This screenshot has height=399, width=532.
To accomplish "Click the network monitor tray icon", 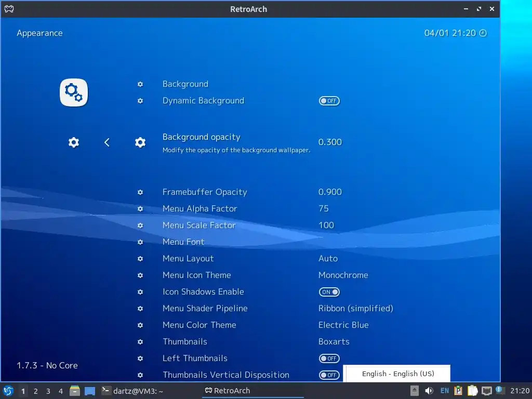I will click(486, 391).
